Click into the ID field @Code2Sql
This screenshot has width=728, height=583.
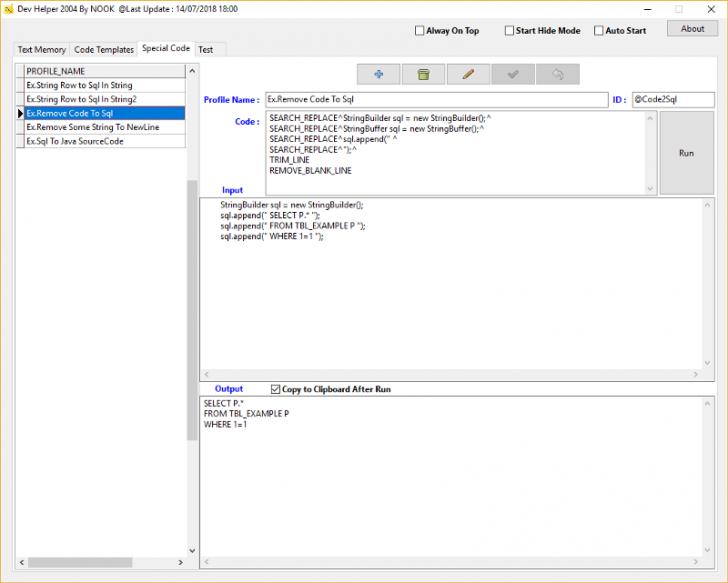pos(673,99)
